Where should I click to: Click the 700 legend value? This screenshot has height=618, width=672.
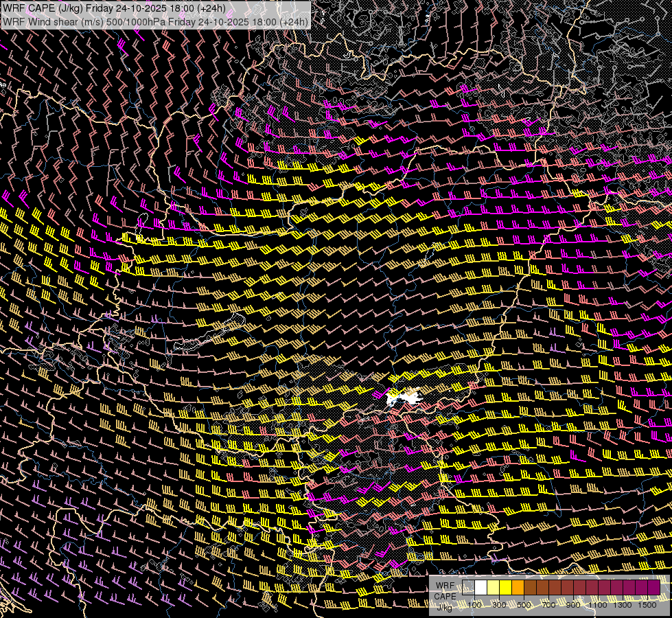pyautogui.click(x=548, y=605)
